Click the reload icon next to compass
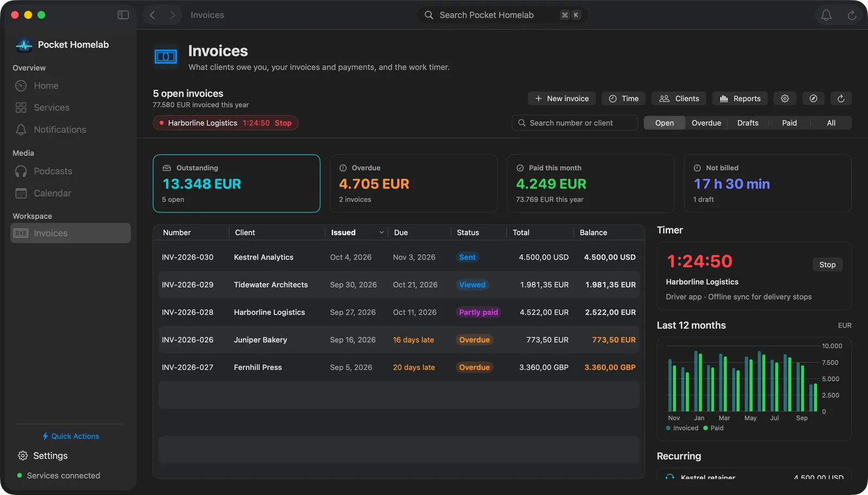 click(841, 99)
